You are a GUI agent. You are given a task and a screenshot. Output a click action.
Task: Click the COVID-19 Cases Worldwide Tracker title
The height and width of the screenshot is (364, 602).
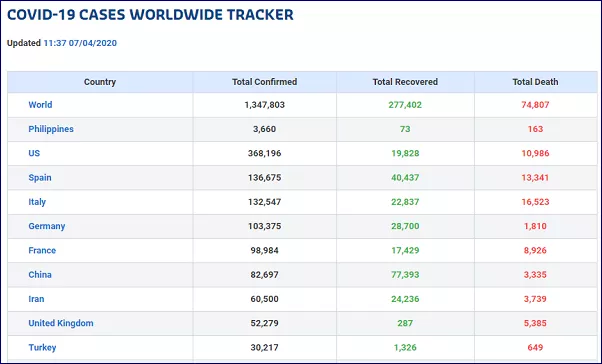[150, 15]
